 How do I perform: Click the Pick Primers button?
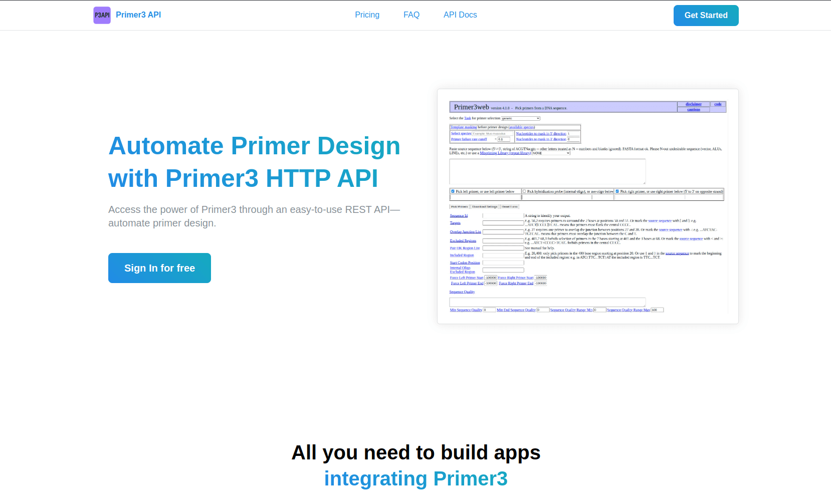click(460, 206)
